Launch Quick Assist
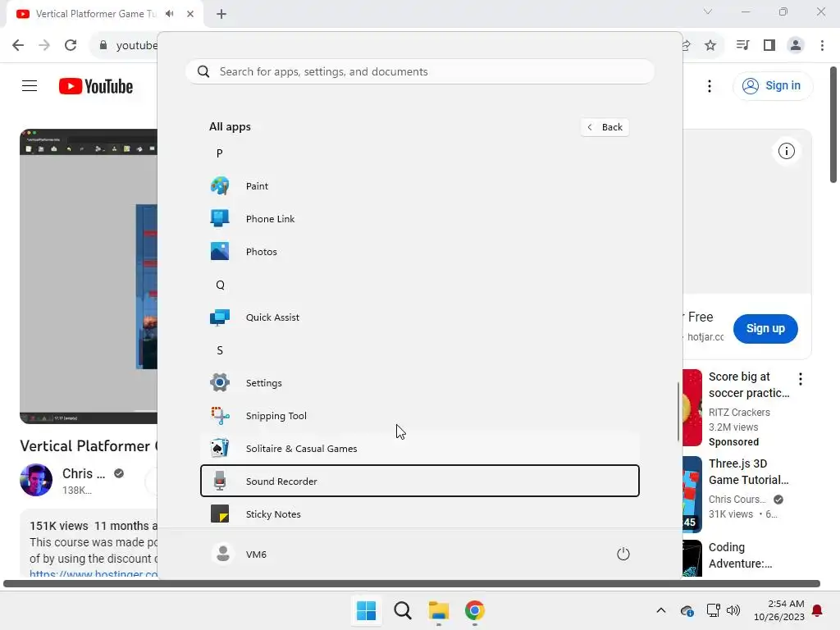The height and width of the screenshot is (630, 840). coord(419,317)
